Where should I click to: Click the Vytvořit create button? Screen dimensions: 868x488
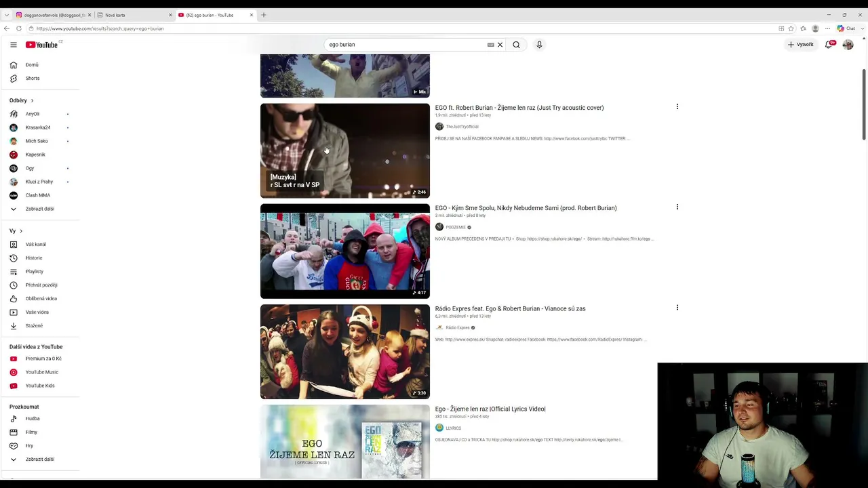[801, 45]
